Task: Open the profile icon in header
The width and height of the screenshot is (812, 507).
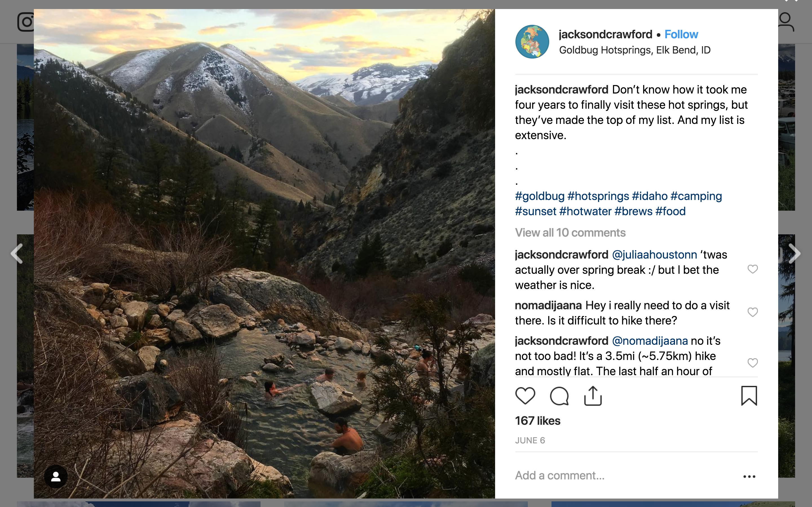Action: coord(786,22)
